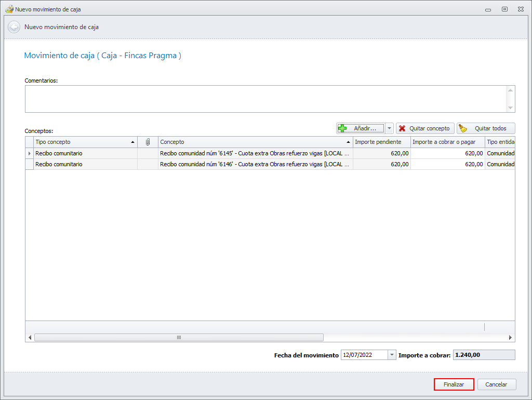Close the Nuevo movimiento de caja window
Screen dimensions: 532x400
coord(521,9)
